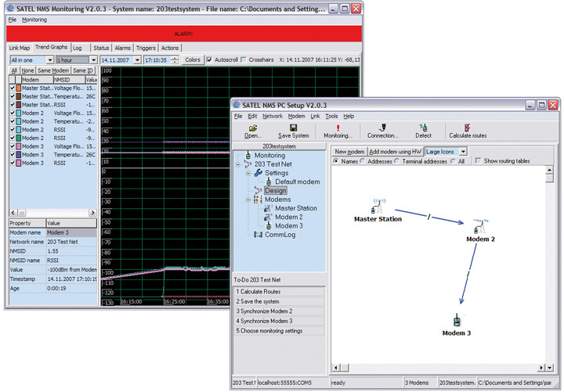Switch to the Alarms tab
Screen dimensions: 564x392
point(123,48)
